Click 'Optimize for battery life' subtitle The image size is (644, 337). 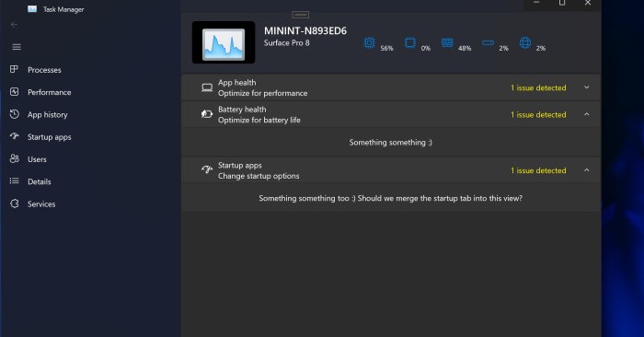coord(259,120)
